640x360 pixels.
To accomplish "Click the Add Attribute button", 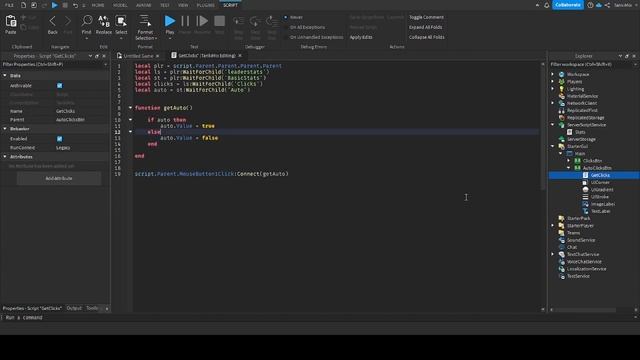I will coord(59,178).
